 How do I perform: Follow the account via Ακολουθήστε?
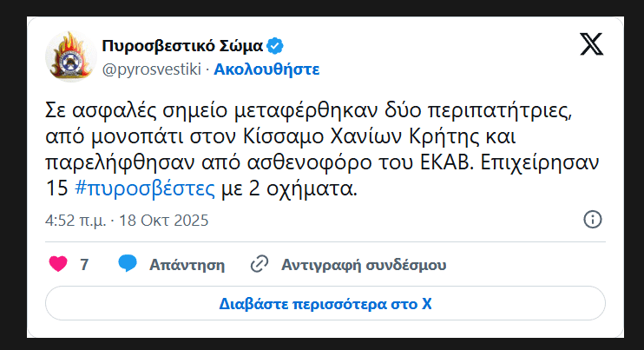pyautogui.click(x=266, y=69)
